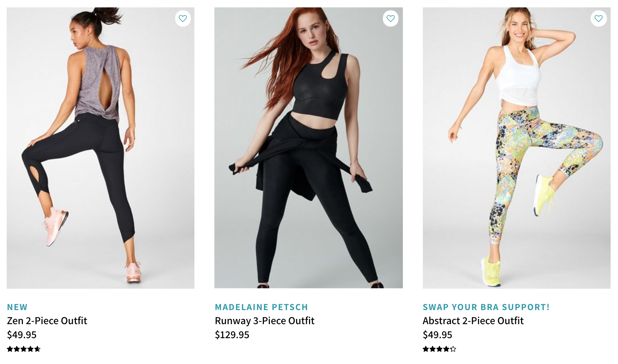Favorite the Runway 3-Piece Outfit with the heart icon
618x364 pixels.
coord(390,18)
